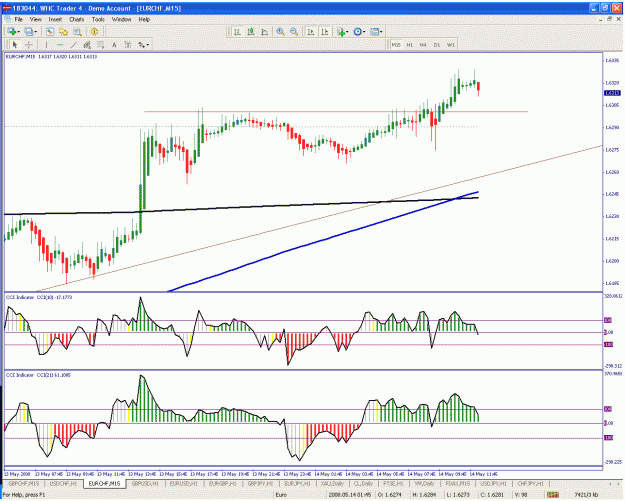Switch to the D1 timeframe
This screenshot has width=625, height=501.
437,45
